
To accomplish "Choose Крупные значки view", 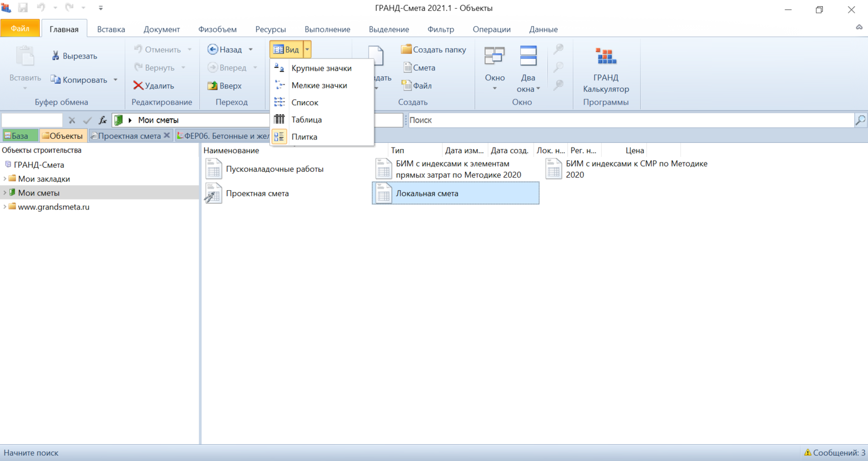I will 322,68.
